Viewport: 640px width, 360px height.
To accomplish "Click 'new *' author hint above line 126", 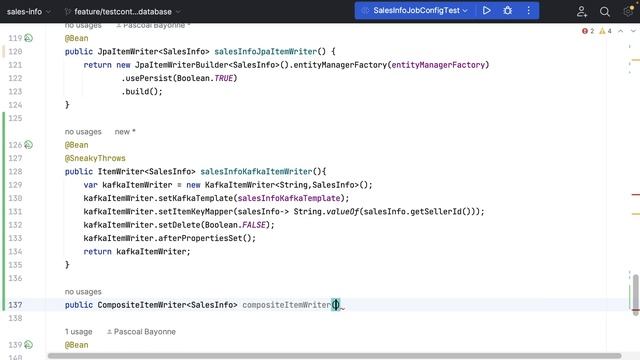I will click(125, 132).
